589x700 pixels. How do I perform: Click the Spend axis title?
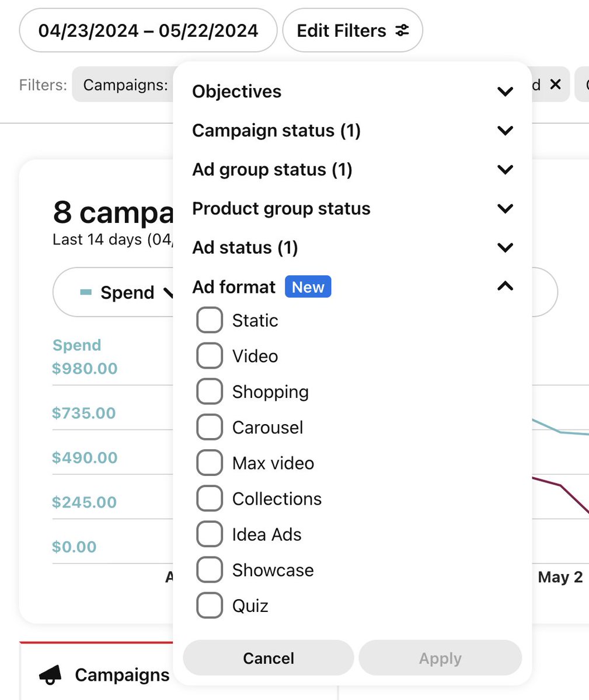click(x=77, y=345)
